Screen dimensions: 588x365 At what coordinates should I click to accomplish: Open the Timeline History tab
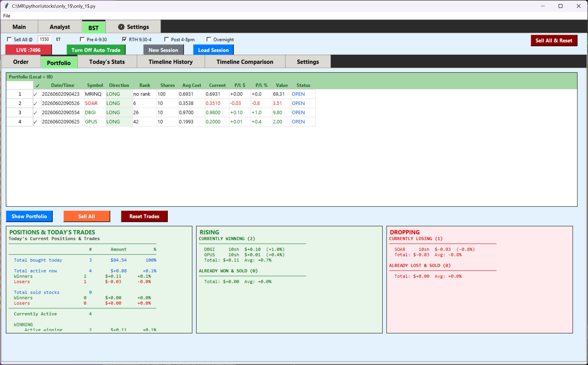tap(171, 62)
